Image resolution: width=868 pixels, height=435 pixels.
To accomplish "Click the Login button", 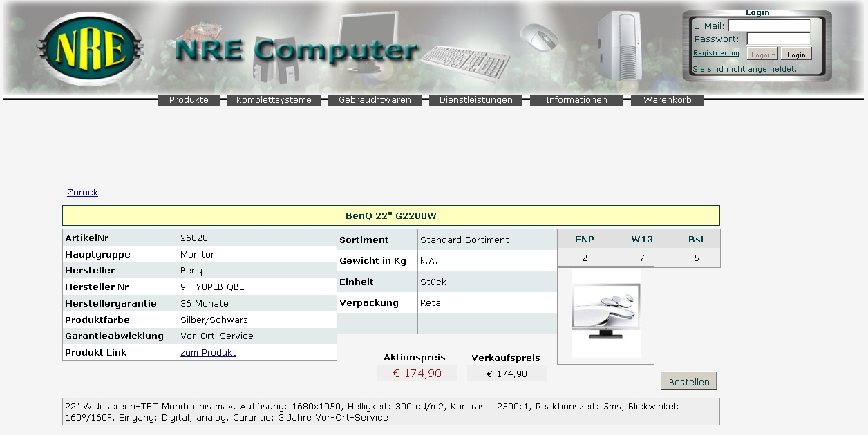I will [x=796, y=54].
